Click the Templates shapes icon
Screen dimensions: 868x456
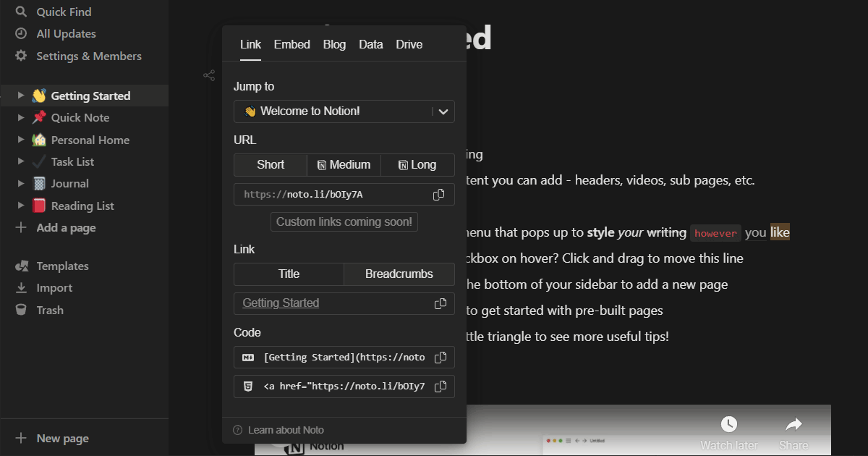click(21, 266)
